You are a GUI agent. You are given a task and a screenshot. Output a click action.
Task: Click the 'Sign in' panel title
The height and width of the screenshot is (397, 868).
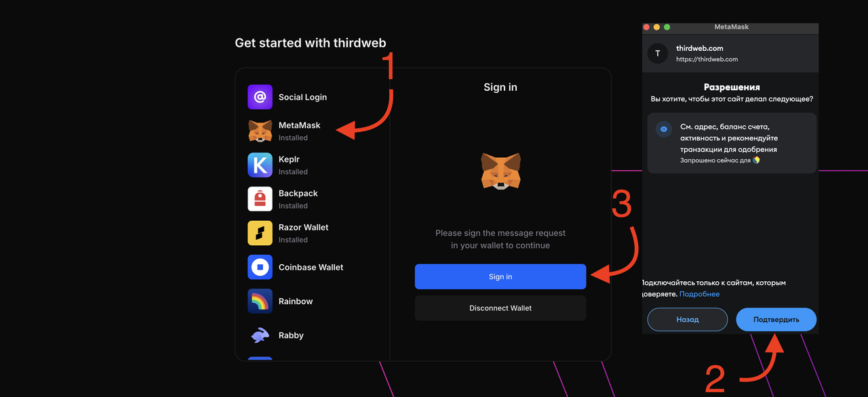coord(500,87)
